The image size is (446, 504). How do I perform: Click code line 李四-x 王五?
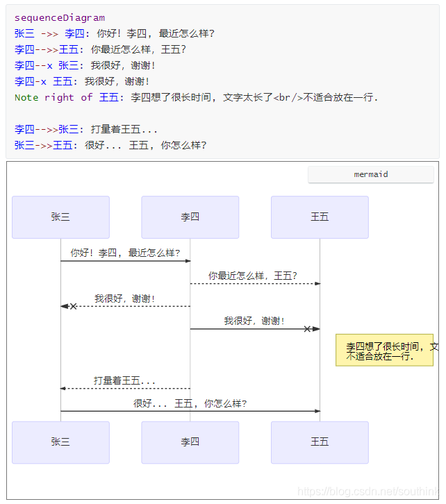tap(82, 81)
